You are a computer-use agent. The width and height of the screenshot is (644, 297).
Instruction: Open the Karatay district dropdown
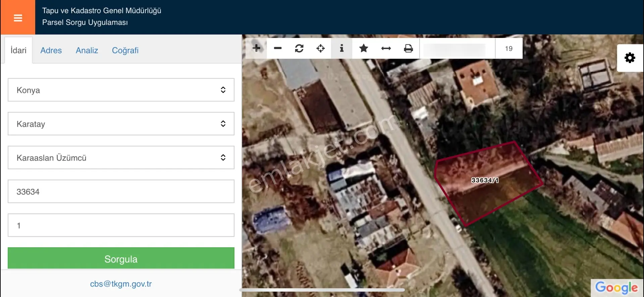click(121, 124)
